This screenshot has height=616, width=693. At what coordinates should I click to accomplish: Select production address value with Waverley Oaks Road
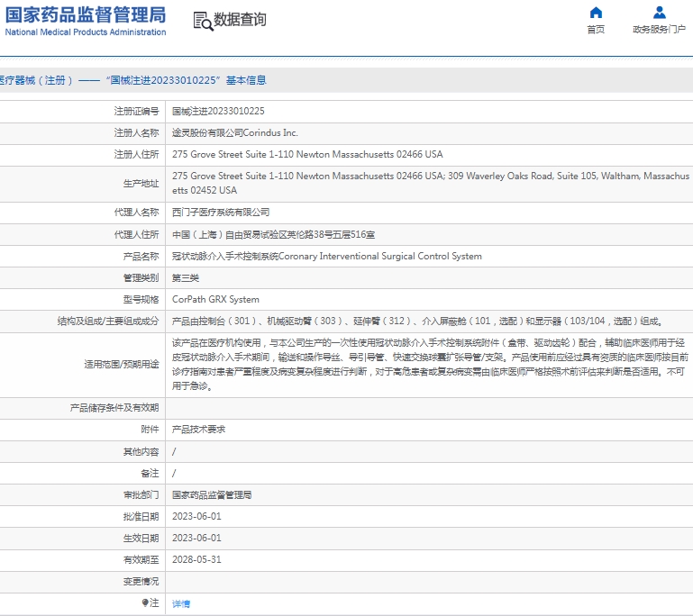coord(431,183)
